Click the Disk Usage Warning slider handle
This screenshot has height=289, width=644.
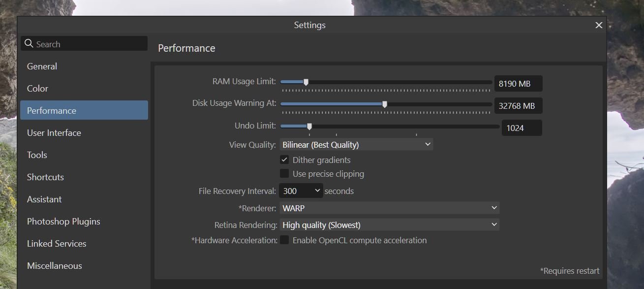tap(385, 104)
